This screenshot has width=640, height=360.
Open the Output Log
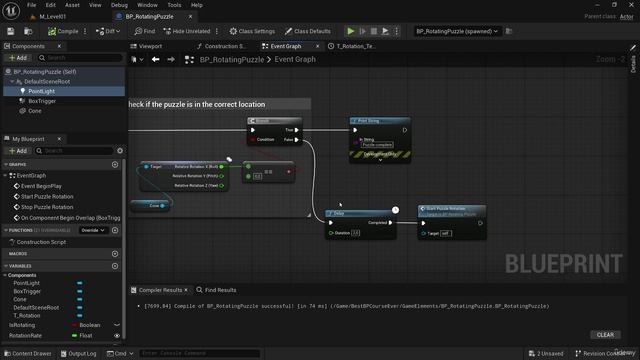point(78,354)
